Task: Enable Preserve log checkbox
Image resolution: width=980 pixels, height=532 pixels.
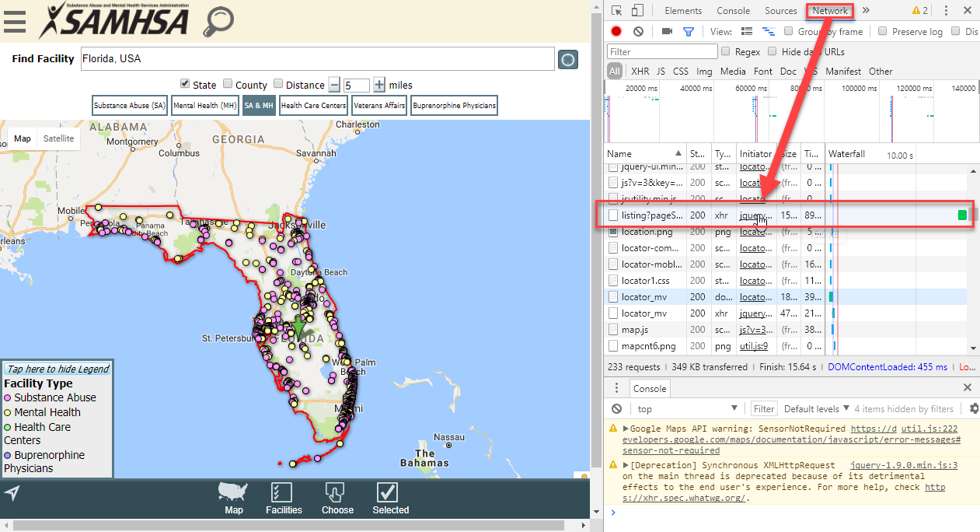Action: 882,31
